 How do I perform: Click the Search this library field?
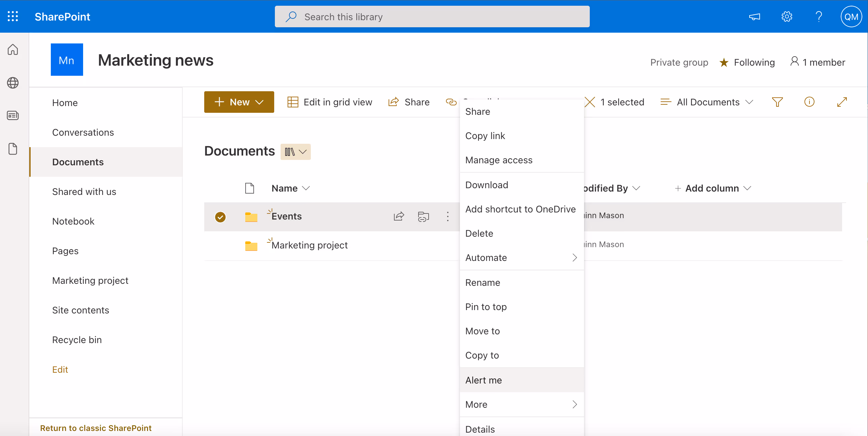(x=432, y=16)
